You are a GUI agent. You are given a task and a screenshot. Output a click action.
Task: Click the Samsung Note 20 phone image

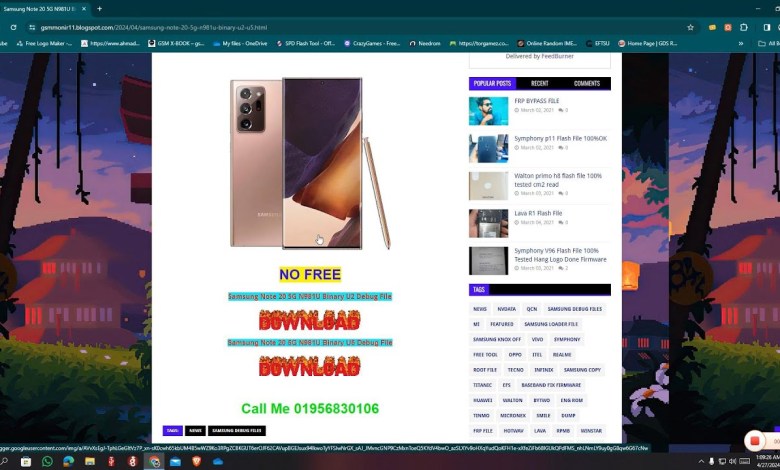[309, 163]
